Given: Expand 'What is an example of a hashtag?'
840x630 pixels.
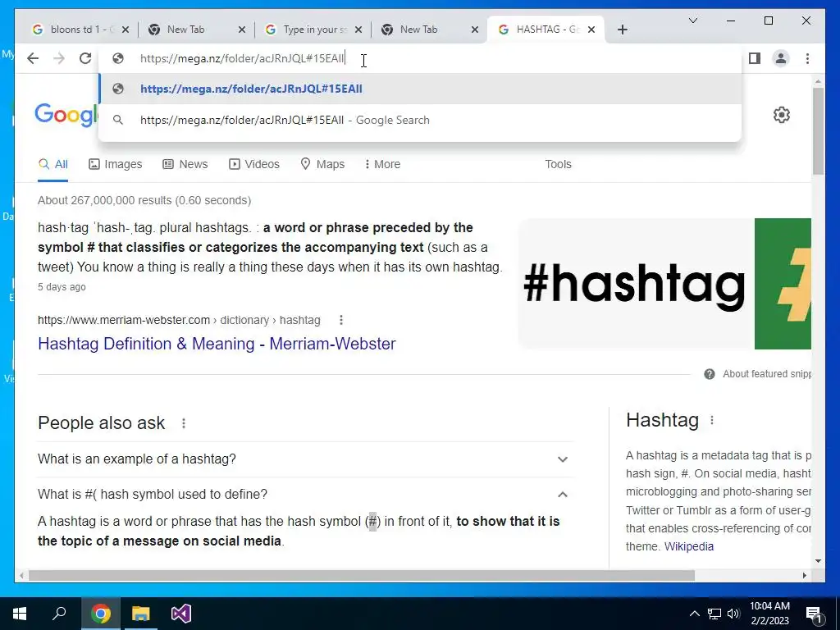Looking at the screenshot, I should [305, 459].
